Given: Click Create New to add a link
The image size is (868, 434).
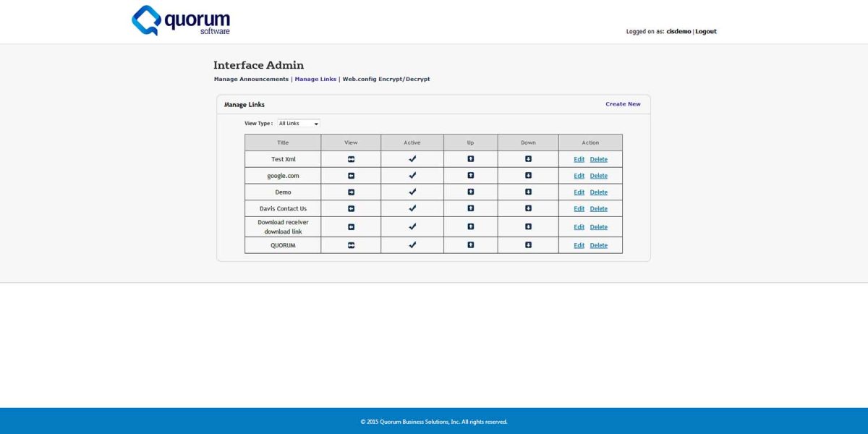Looking at the screenshot, I should 623,103.
